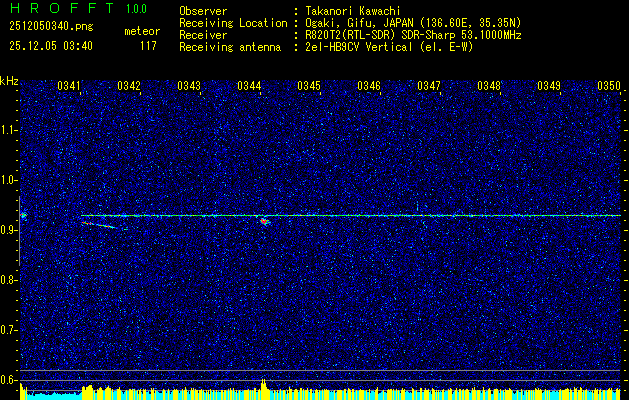Screen dimensions: 629x400
Task: Click the meteor count 117
Action: click(x=148, y=46)
